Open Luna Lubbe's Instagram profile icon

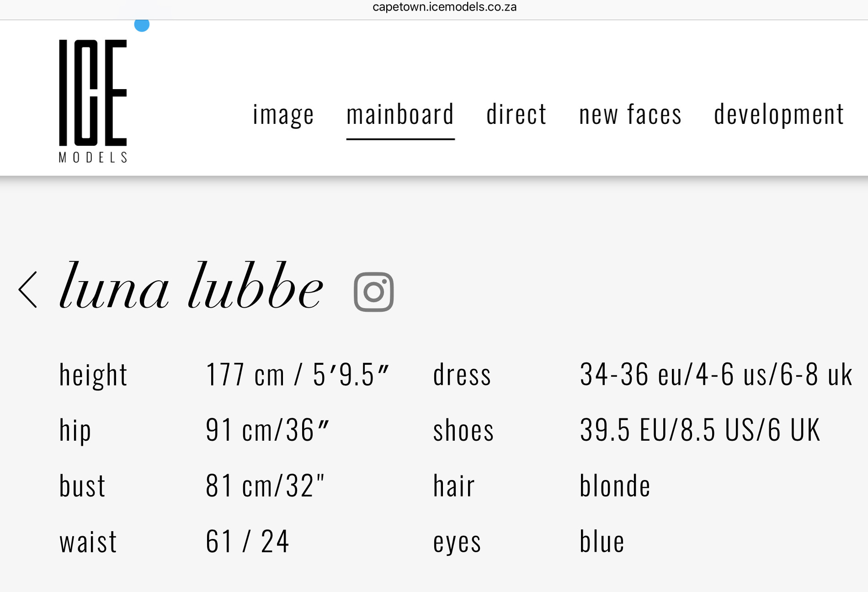point(373,292)
